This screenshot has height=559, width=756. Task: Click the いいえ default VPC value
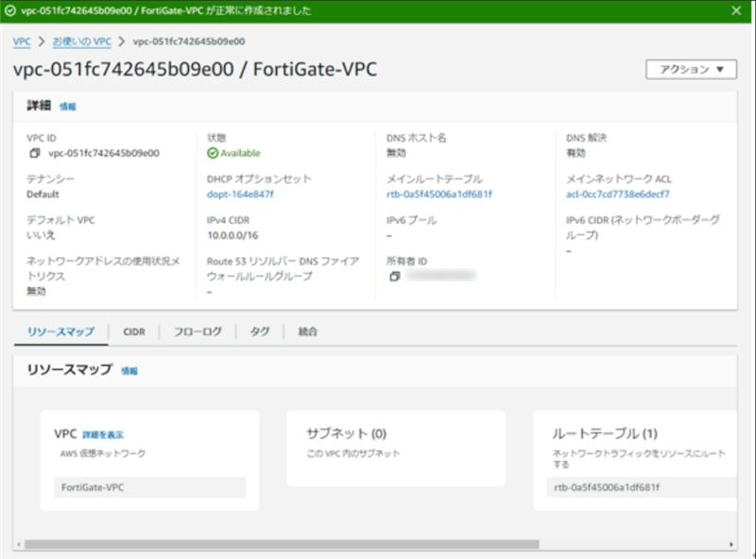click(41, 236)
